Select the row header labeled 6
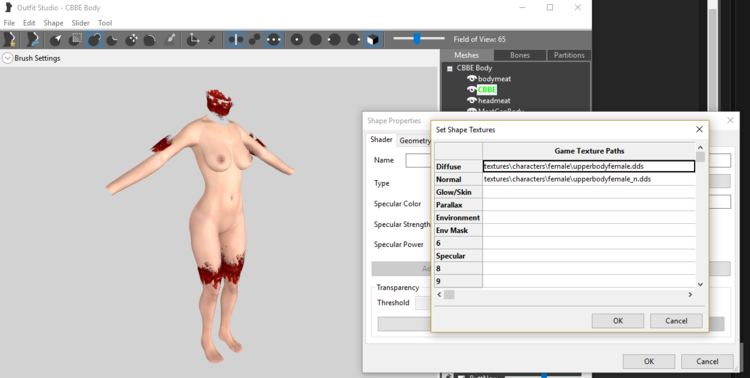The height and width of the screenshot is (378, 750). click(458, 243)
